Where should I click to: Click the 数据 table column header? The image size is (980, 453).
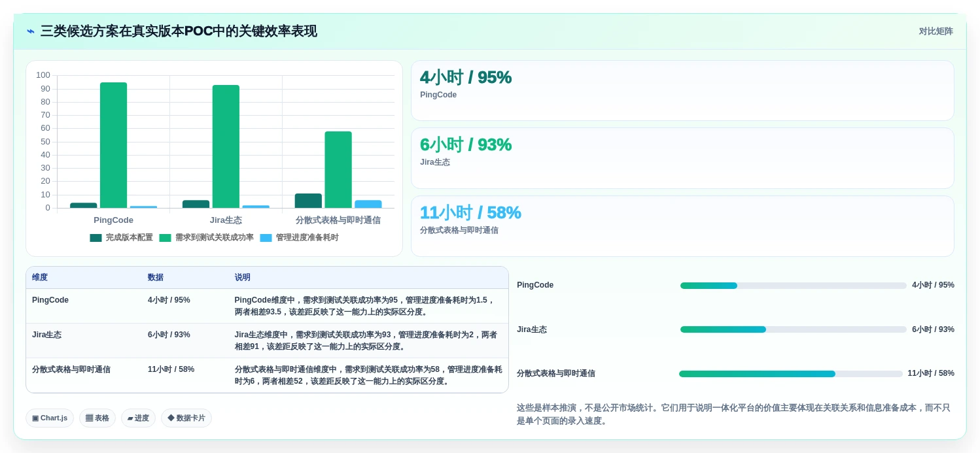coord(156,278)
